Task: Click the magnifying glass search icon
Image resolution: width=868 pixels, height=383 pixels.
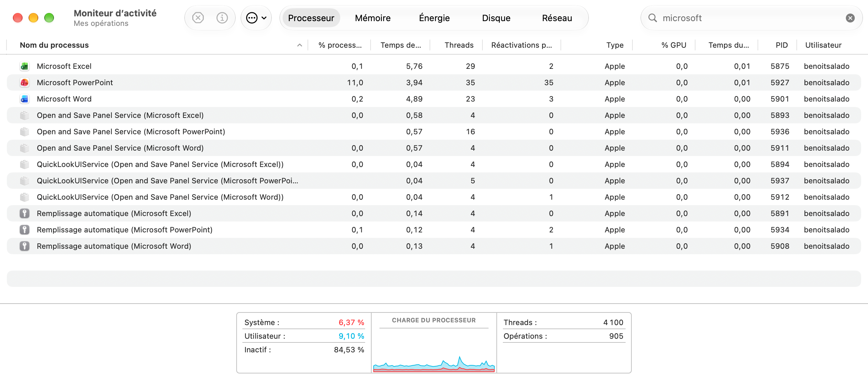Action: click(x=653, y=18)
